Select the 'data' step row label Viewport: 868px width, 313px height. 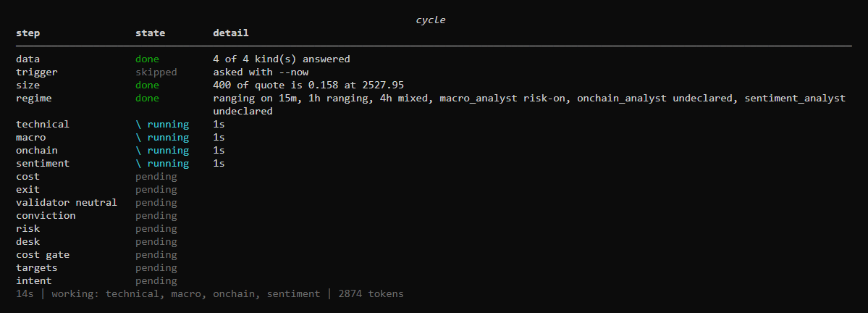(28, 59)
